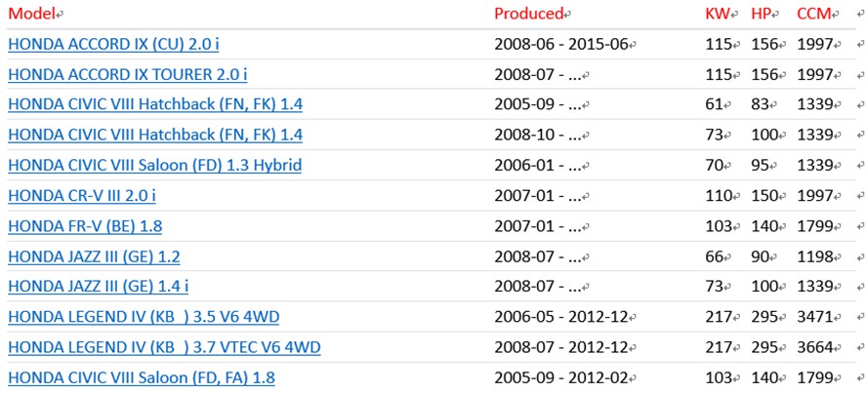Open HONDA JAZZ III (GE) 1.4 i link

(98, 287)
